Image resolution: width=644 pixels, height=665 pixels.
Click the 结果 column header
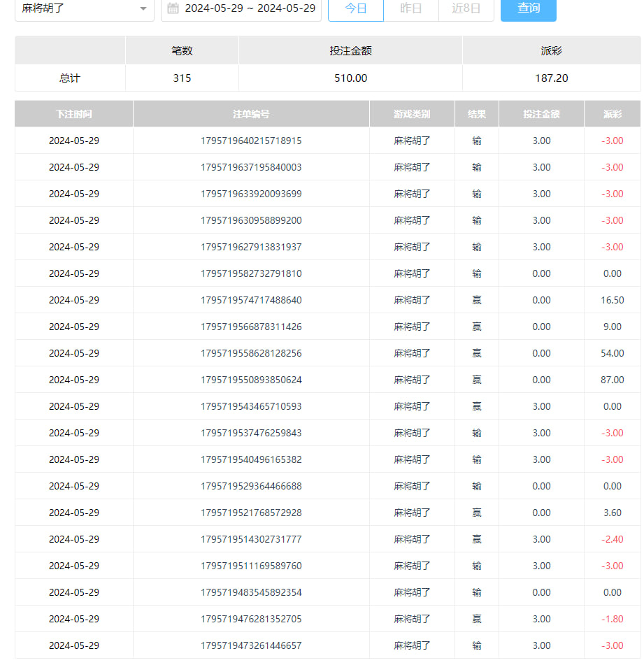[477, 114]
